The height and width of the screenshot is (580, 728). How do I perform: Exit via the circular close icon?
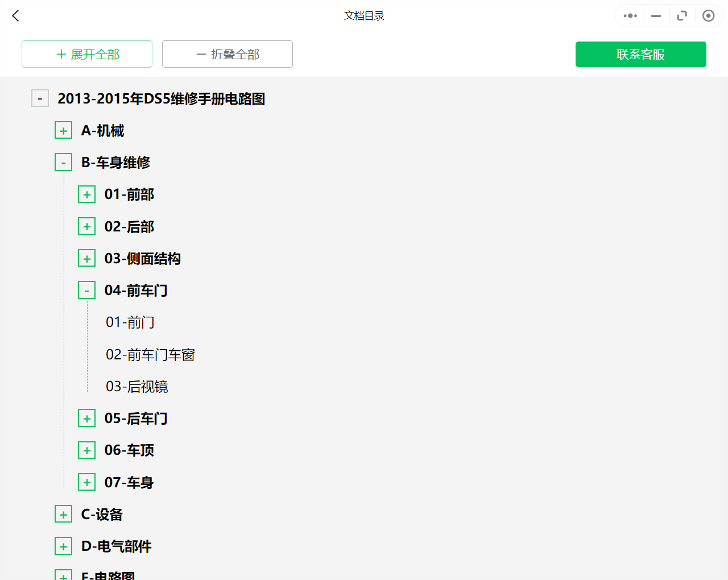[708, 15]
